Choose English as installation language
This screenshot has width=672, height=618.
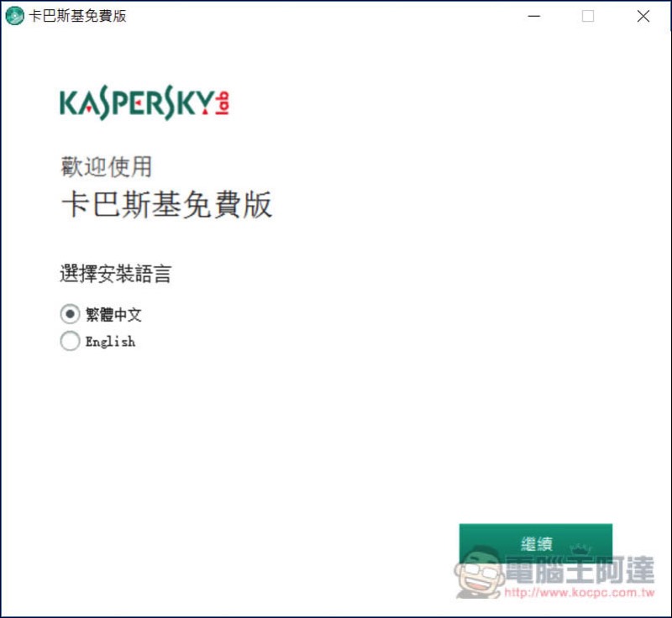70,341
